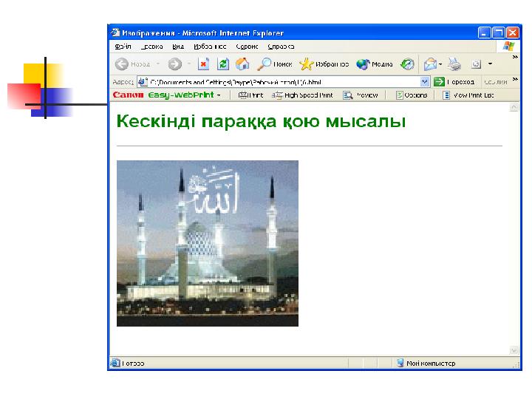Click the mosque image on the page
532x399 pixels.
tap(208, 243)
